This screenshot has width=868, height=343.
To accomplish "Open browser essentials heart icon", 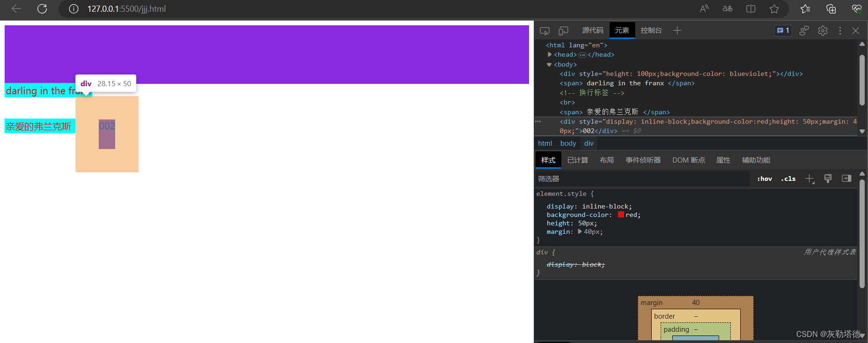I will pos(856,9).
